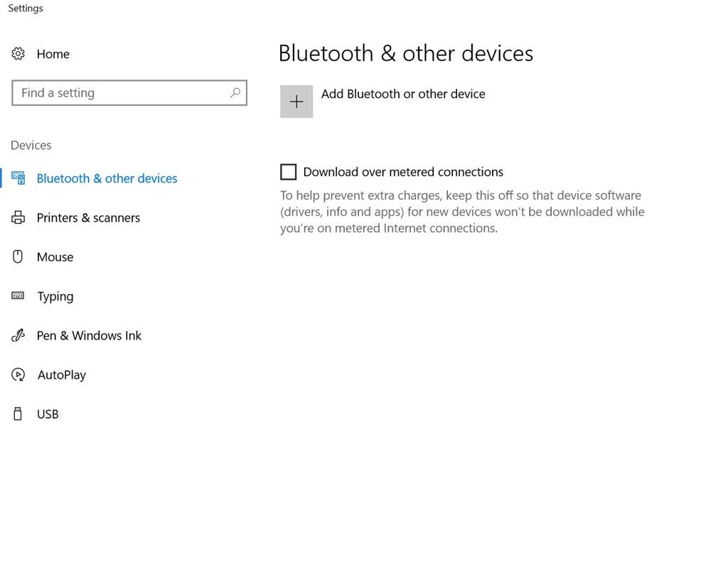Click the search magnifier icon
This screenshot has width=728, height=574.
[235, 93]
